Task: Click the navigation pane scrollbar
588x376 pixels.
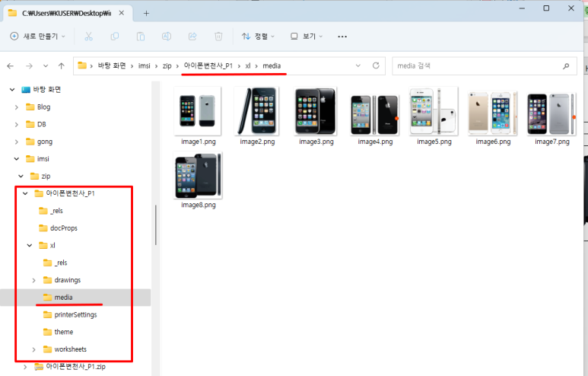Action: [x=156, y=225]
